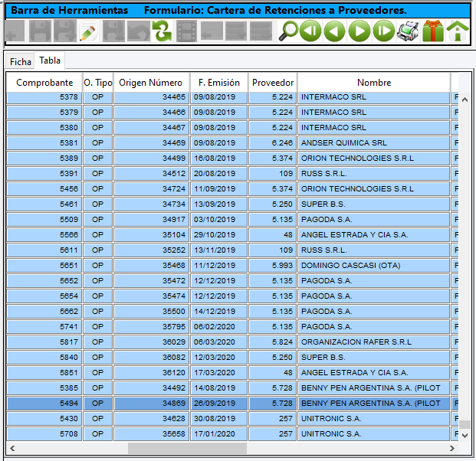
Task: Go to previous record green arrow
Action: click(334, 31)
